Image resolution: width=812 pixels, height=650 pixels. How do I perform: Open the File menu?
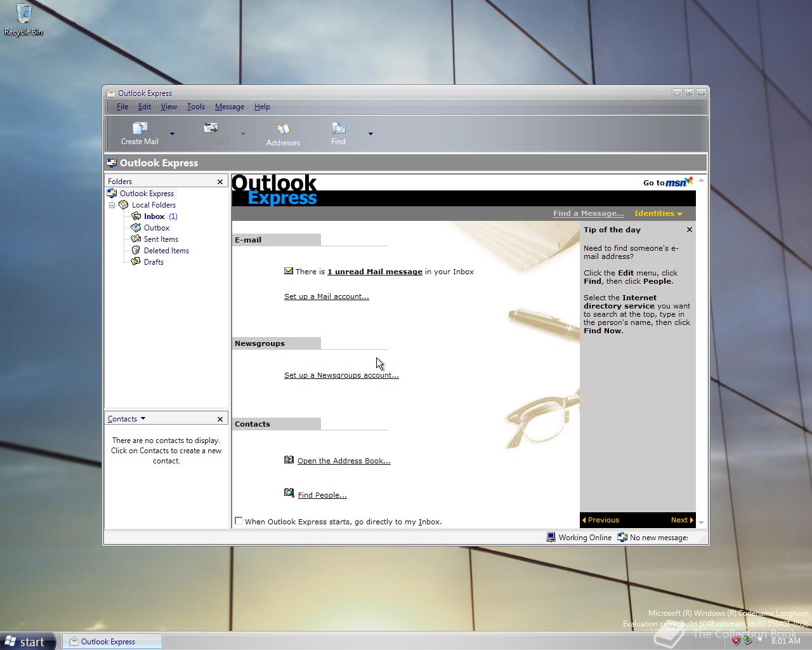tap(122, 107)
